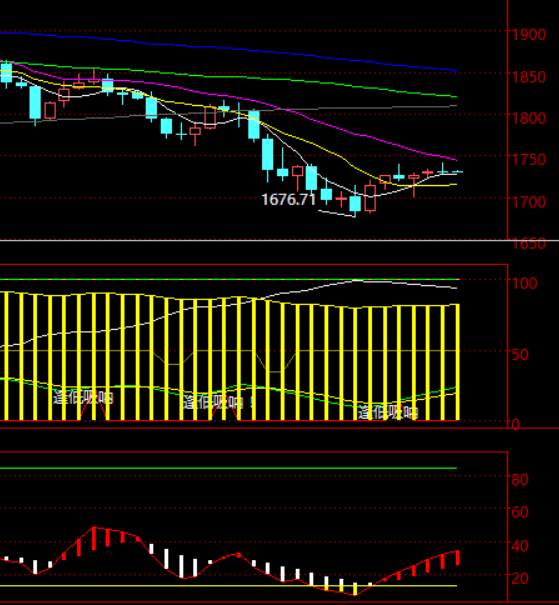Viewport: 559px width, 605px height.
Task: Click the 40 level label on bottom oscillator
Action: click(520, 546)
